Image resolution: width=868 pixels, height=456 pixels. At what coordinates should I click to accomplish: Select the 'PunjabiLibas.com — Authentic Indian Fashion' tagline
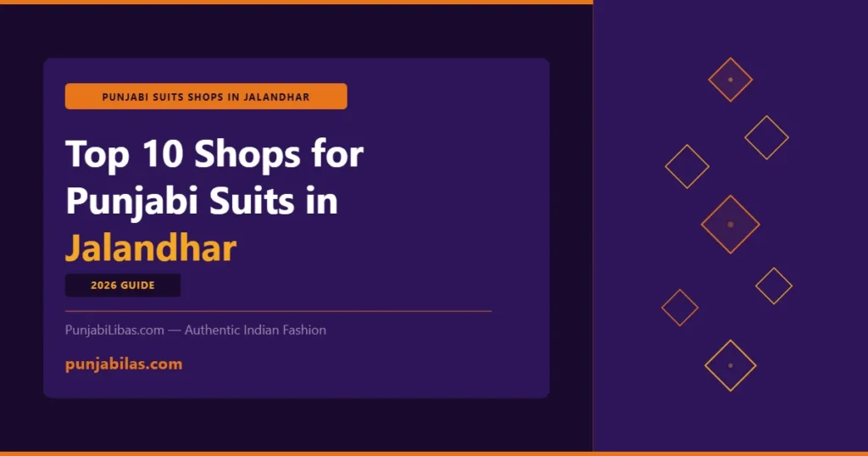point(196,331)
